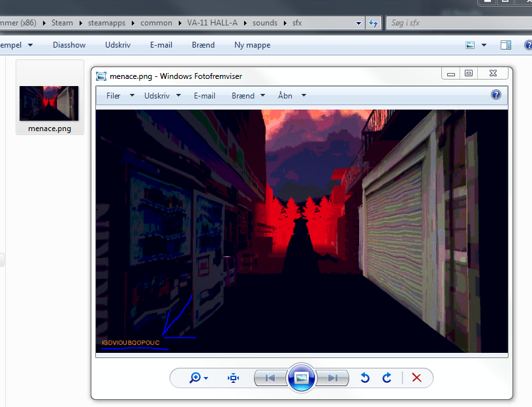Open the Filer menu
The image size is (532, 407).
119,95
